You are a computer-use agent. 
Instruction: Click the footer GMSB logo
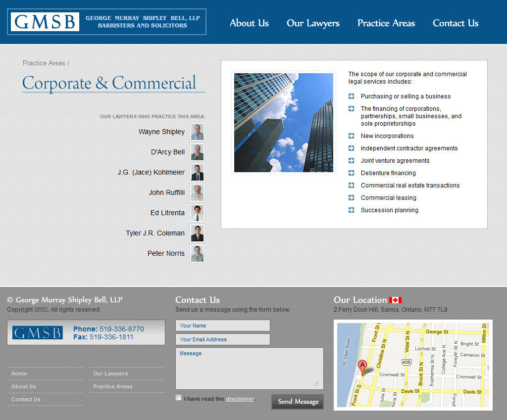pos(38,332)
